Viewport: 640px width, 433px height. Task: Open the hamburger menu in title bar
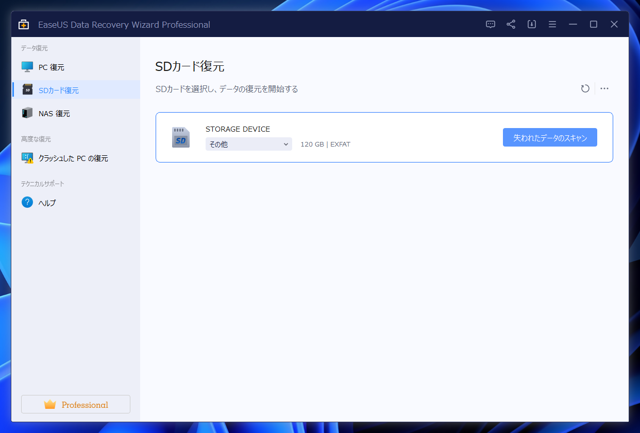552,24
